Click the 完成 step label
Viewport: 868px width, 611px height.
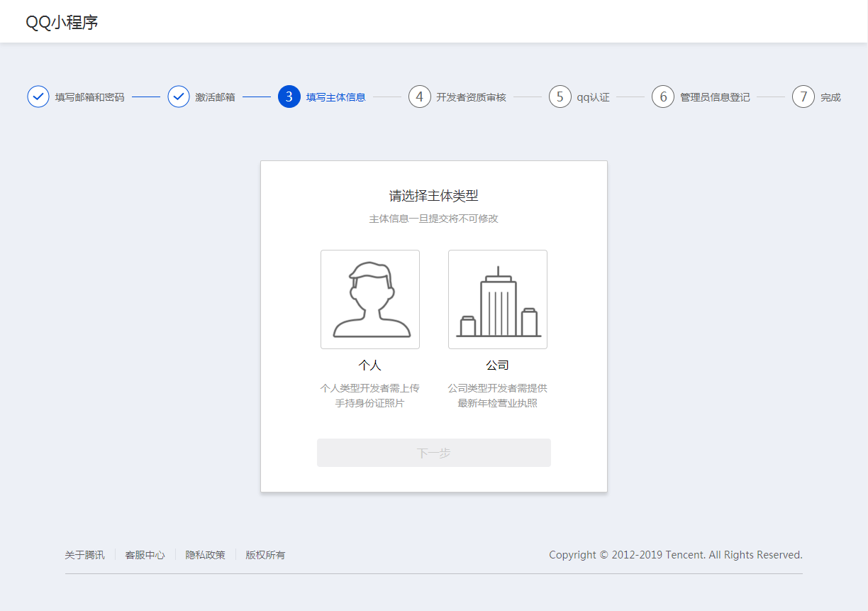(x=830, y=97)
